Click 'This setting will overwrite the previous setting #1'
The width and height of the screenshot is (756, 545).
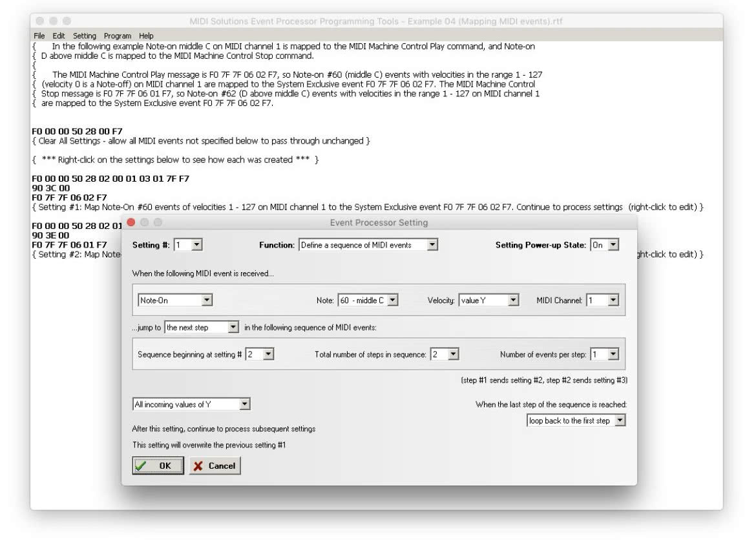209,445
